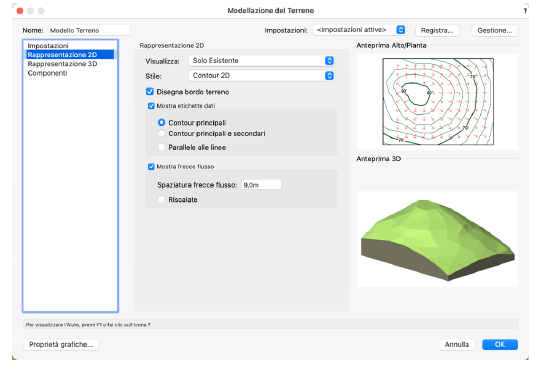Toggle Mostra etichette dati checkbox
The height and width of the screenshot is (369, 537).
click(151, 106)
